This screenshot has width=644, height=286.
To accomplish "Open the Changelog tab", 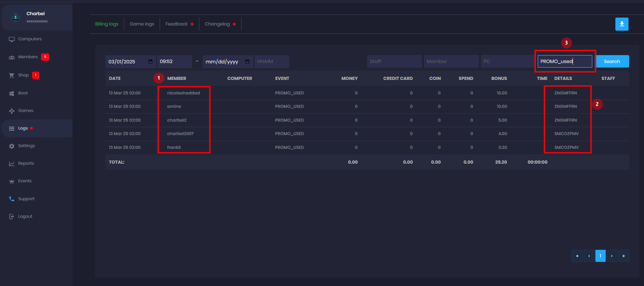I will pos(217,24).
